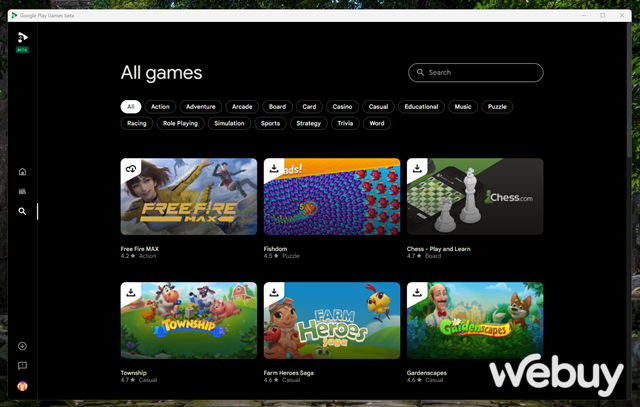
Task: Select the Action category chip
Action: pos(160,107)
